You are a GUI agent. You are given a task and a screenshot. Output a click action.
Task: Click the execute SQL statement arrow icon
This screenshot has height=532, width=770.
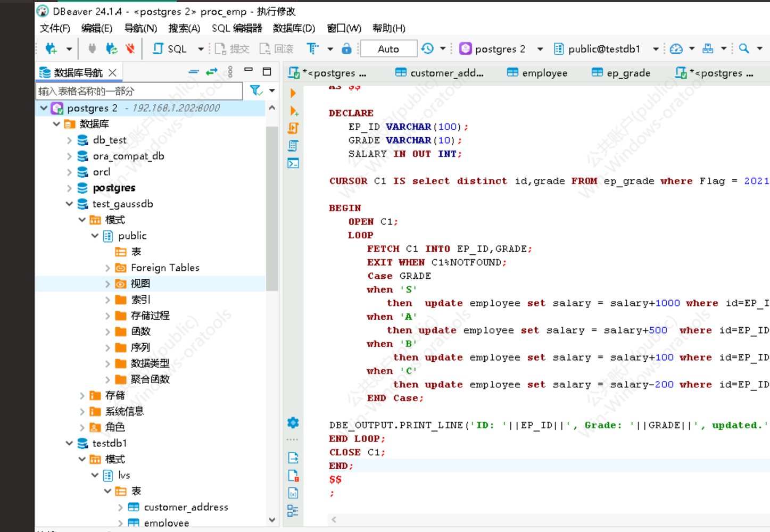(293, 93)
